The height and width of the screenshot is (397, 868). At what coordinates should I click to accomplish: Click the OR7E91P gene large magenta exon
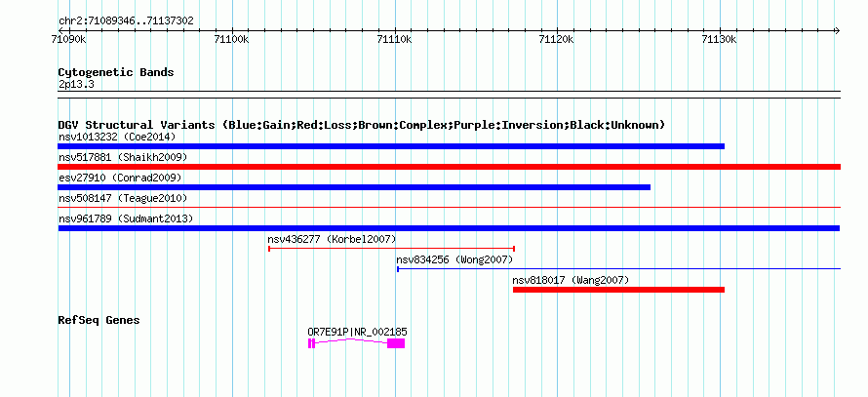(x=396, y=343)
